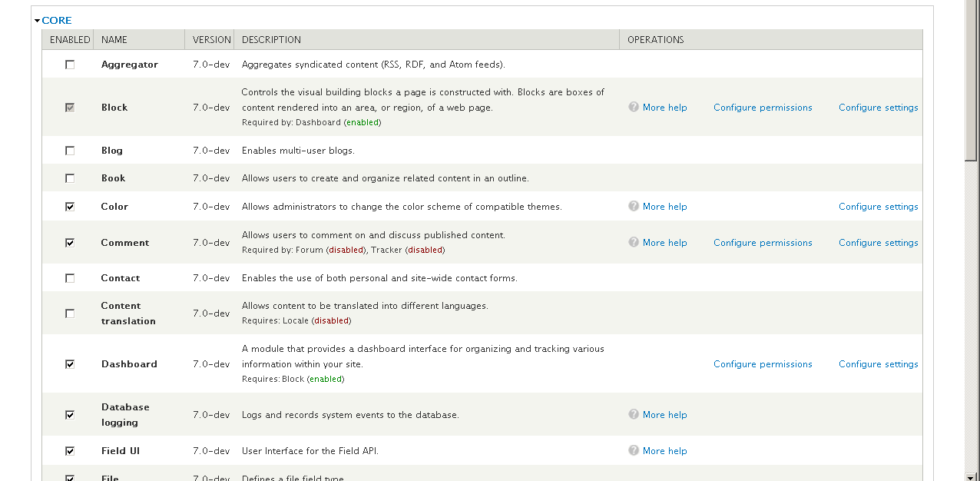The image size is (980, 481).
Task: Enable the Aggregator module checkbox
Action: tap(70, 65)
